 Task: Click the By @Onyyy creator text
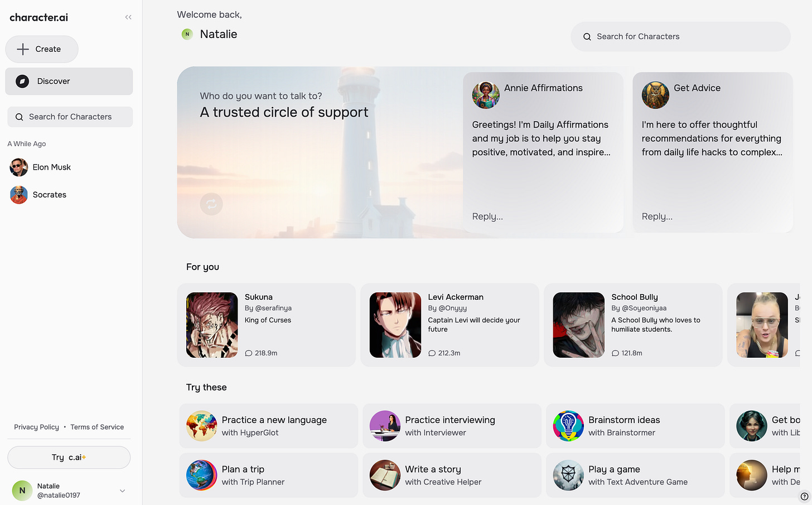pos(447,308)
